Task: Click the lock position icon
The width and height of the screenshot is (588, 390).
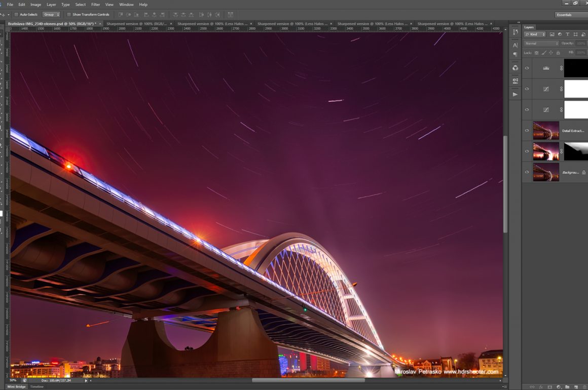Action: click(x=551, y=53)
